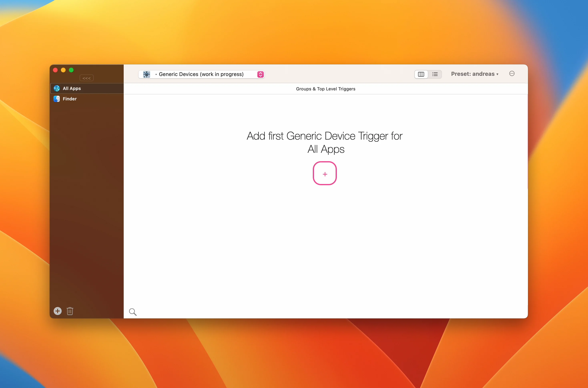The height and width of the screenshot is (388, 588).
Task: Open the pink trigger type stepper arrows
Action: (260, 74)
